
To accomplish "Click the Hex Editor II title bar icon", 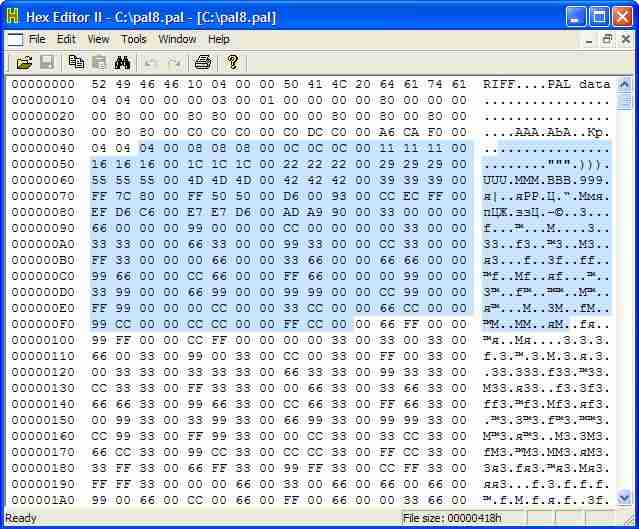I will click(13, 16).
